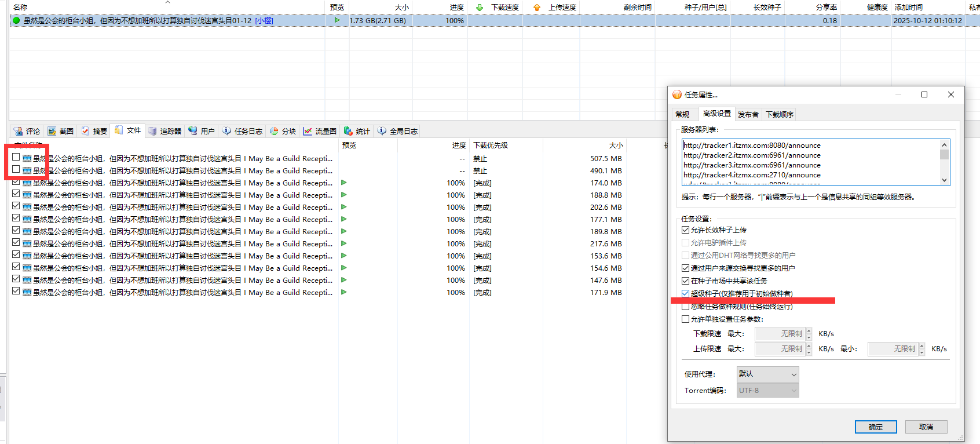The image size is (980, 444).
Task: Open the 评论 comments tab icon
Action: (19, 131)
